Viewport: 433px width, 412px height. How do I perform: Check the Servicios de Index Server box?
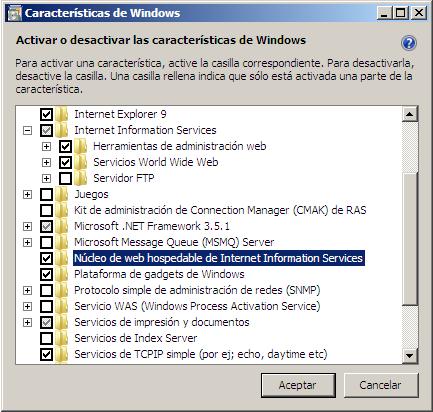point(46,339)
